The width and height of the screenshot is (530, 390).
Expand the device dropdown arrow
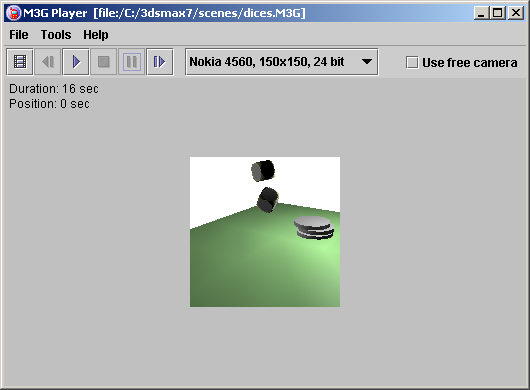coord(367,62)
